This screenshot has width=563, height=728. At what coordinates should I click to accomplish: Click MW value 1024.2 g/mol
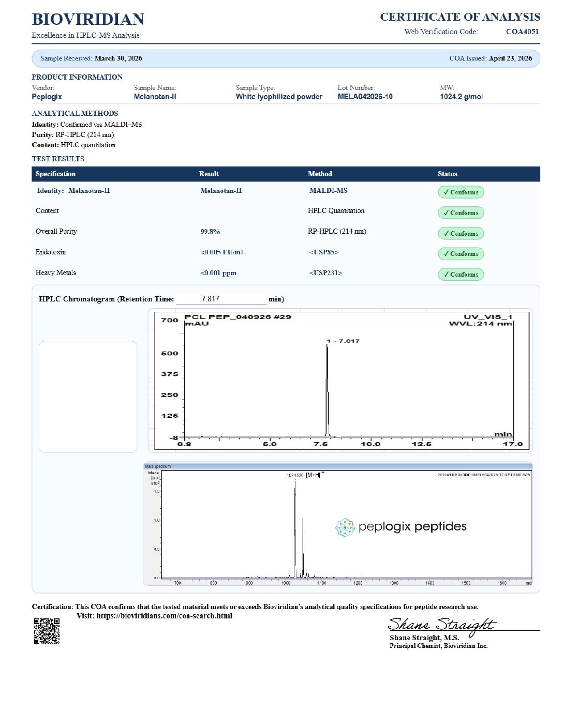click(461, 97)
